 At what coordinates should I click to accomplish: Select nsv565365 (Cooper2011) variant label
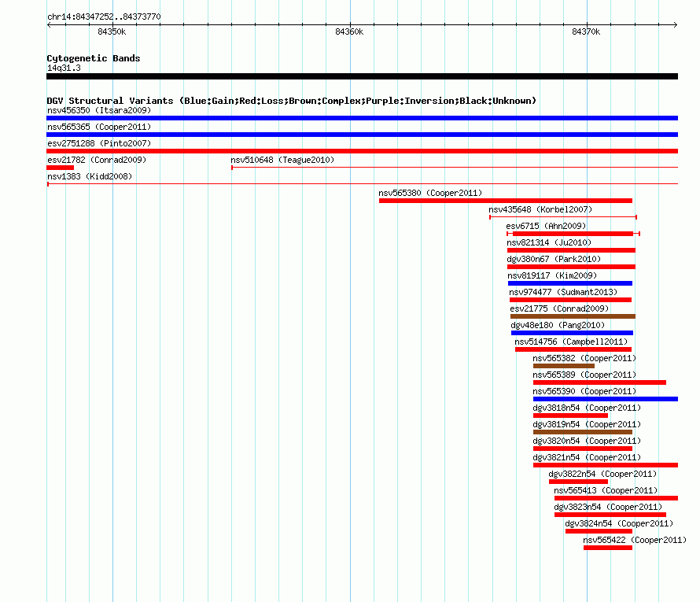click(99, 127)
